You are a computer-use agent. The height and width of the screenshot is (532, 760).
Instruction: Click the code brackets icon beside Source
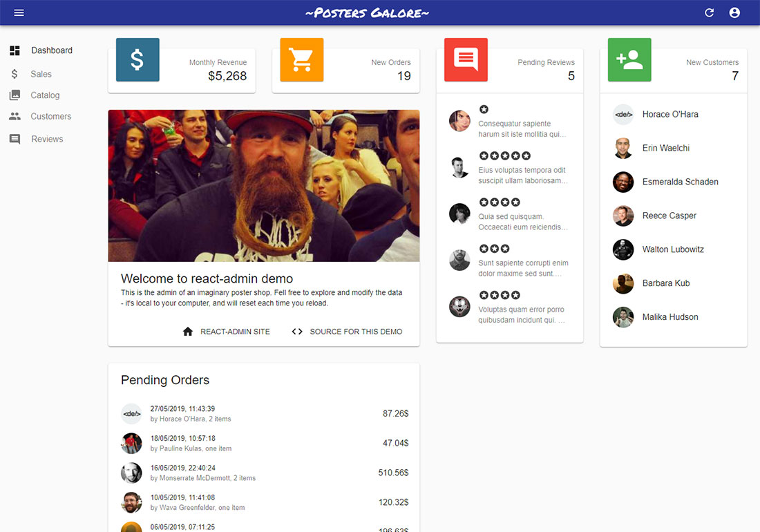coord(297,332)
